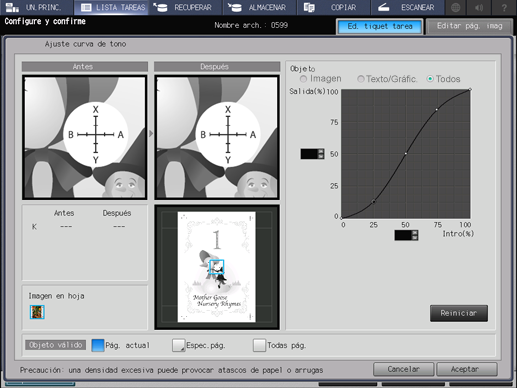Enable Pág. actual page option
Viewport: 517px width, 388px height.
(98, 345)
